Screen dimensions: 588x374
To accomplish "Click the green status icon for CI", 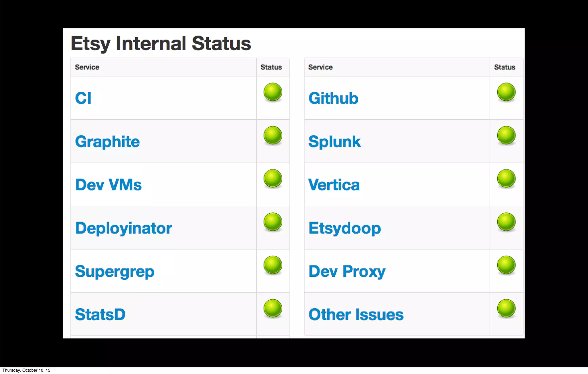I will [272, 92].
